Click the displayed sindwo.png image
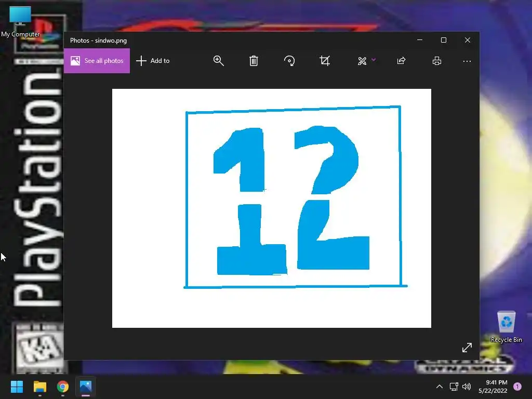Screen dimensions: 532x399 click(271, 208)
